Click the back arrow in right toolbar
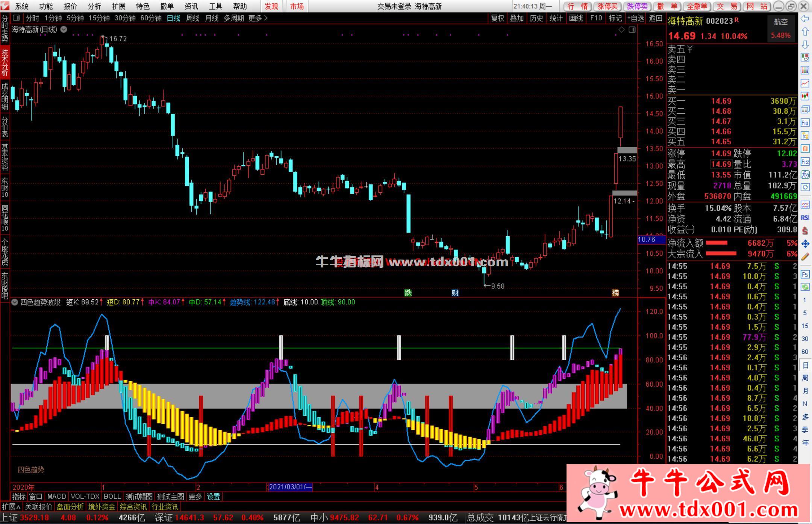Viewport: 812px width, 524px height. pyautogui.click(x=805, y=18)
